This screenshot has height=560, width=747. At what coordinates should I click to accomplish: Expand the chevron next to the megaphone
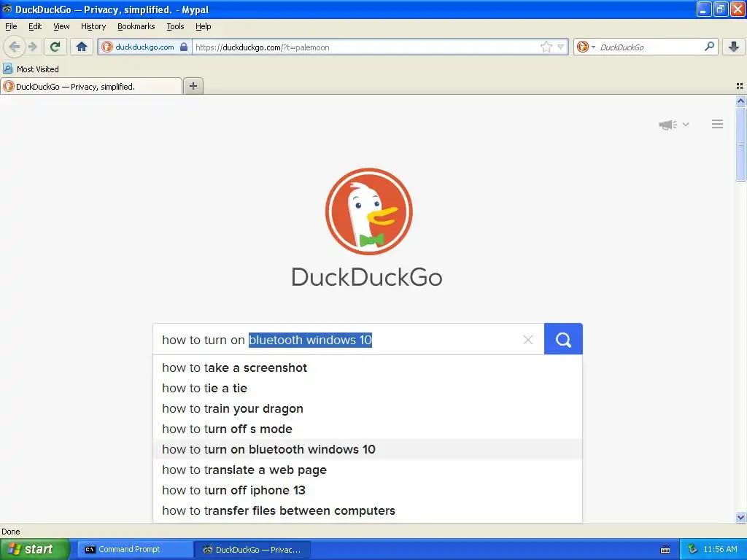click(686, 124)
